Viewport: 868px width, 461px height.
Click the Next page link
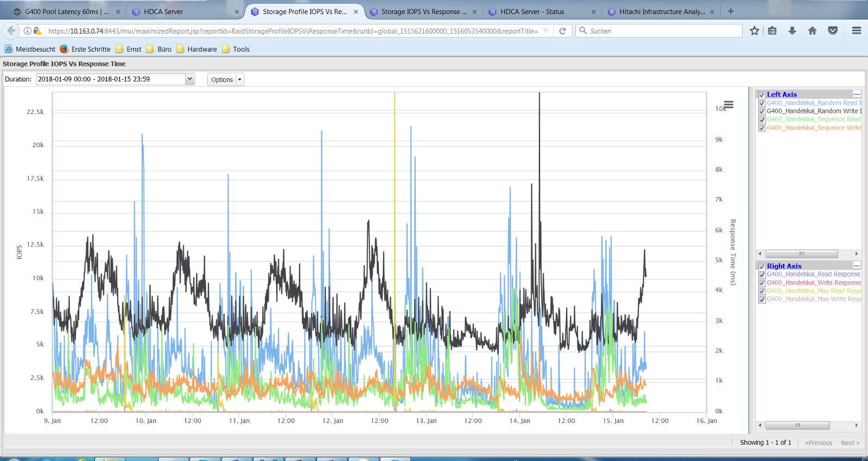[x=850, y=443]
